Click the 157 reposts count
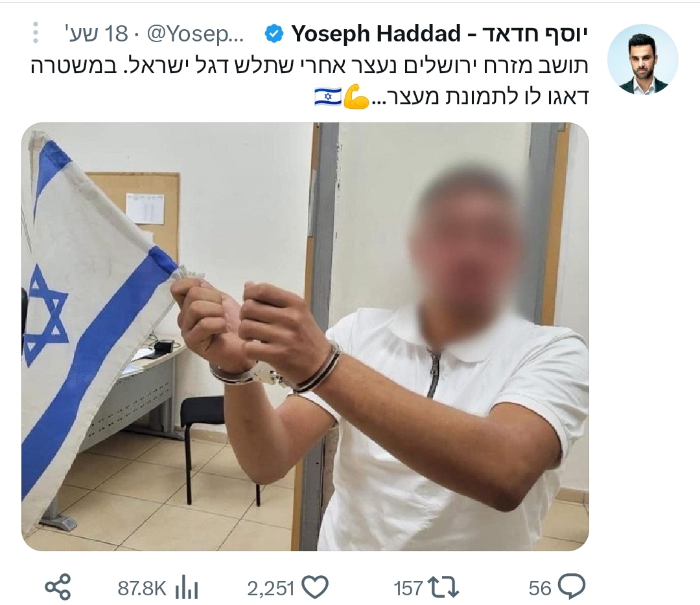Screen dimensions: 700x605 coord(408,588)
